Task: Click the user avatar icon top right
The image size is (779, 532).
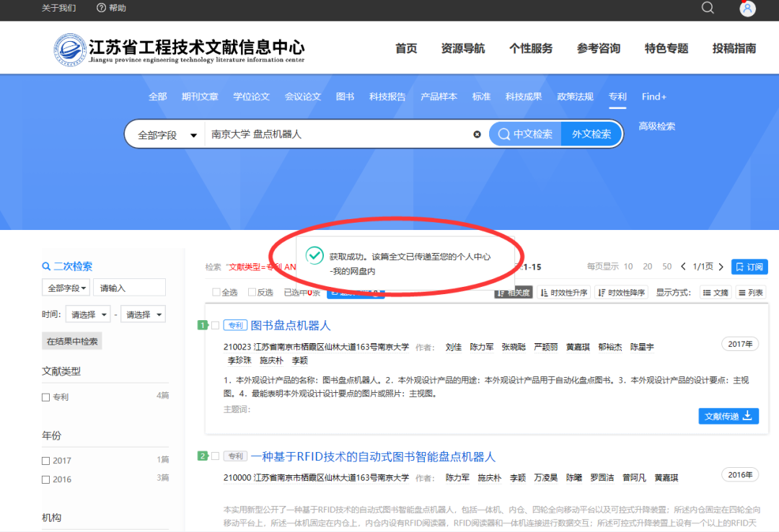Action: [x=747, y=9]
